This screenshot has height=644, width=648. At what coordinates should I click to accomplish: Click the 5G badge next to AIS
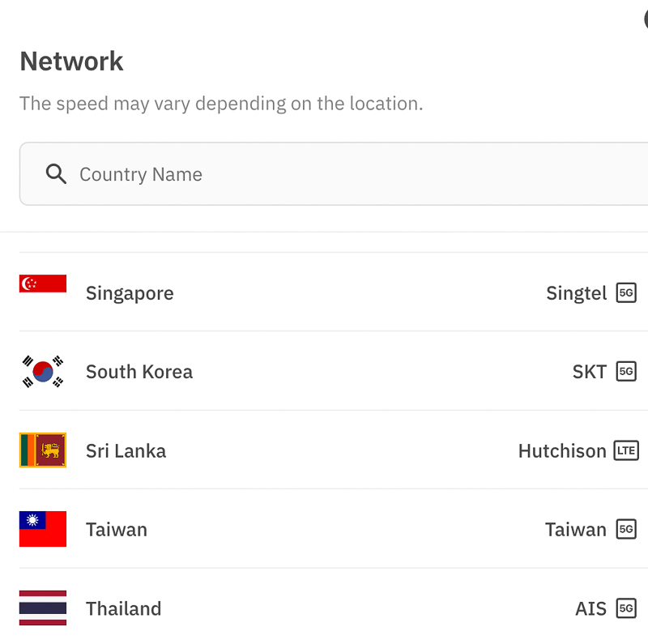[626, 608]
